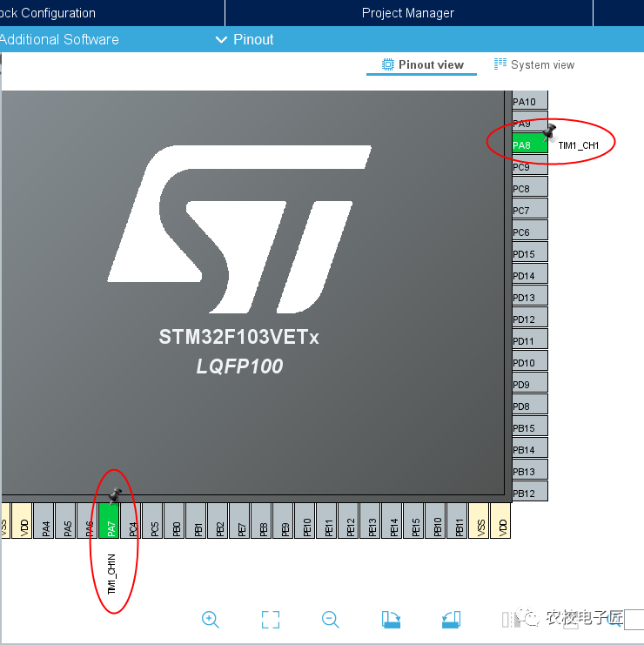Select pin PB1 on bottom row
The width and height of the screenshot is (644, 645).
click(x=196, y=521)
